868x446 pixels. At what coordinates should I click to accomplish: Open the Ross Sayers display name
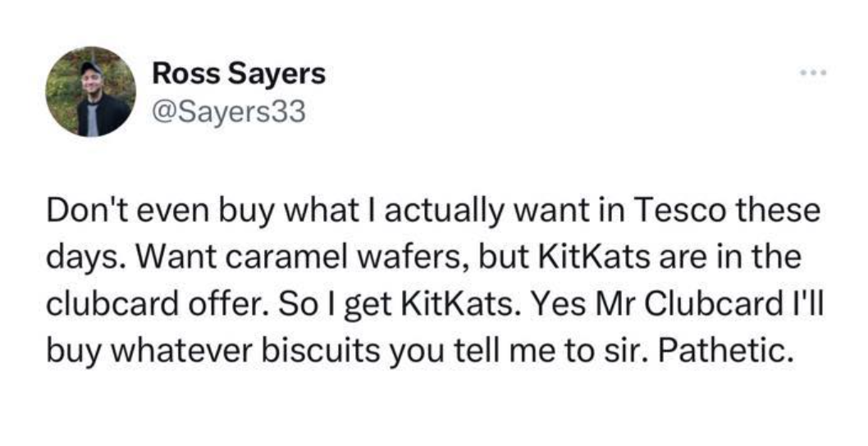click(x=239, y=74)
